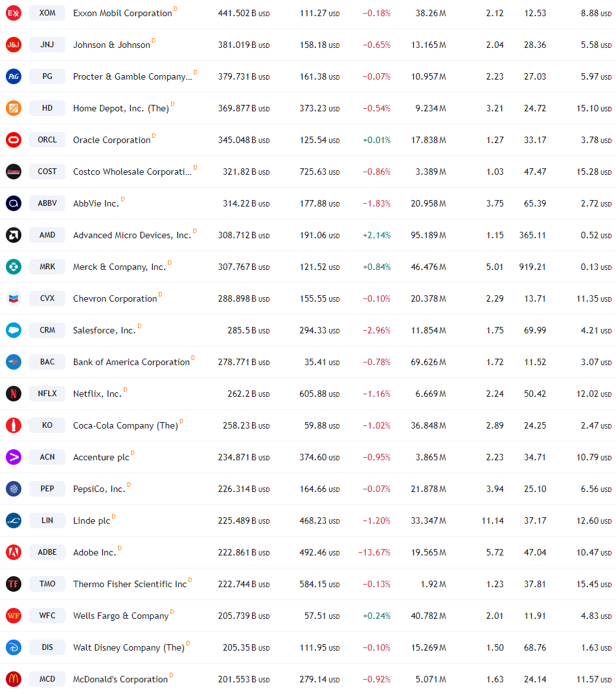The height and width of the screenshot is (694, 616).
Task: Click the Merck logo icon
Action: [14, 267]
